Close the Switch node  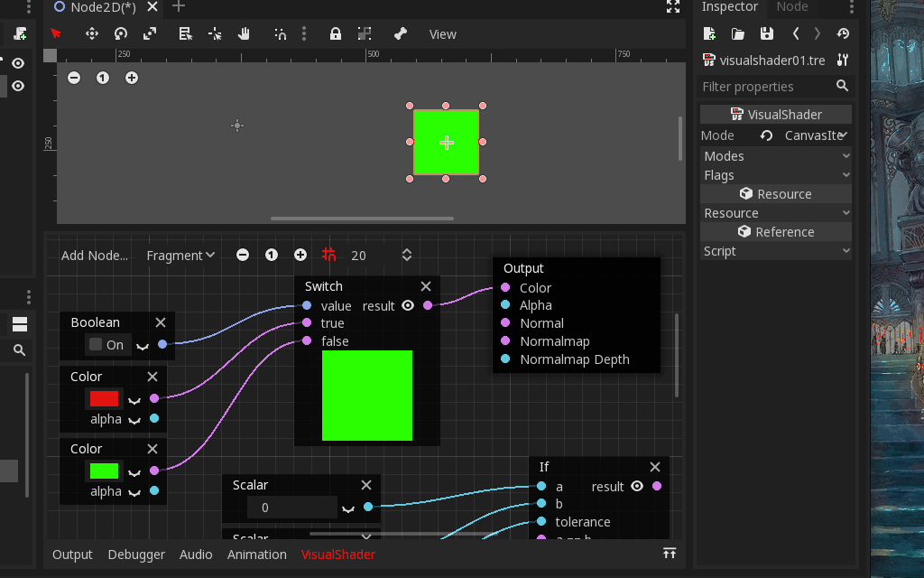(426, 286)
